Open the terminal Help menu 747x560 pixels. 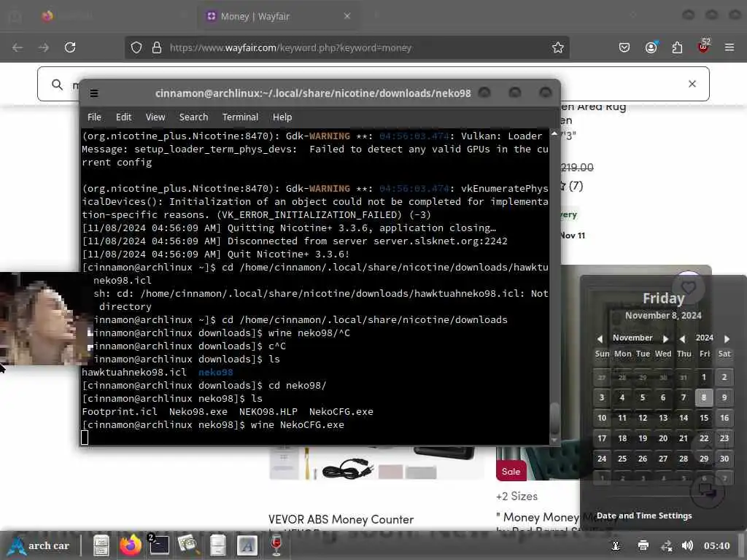[x=282, y=117]
